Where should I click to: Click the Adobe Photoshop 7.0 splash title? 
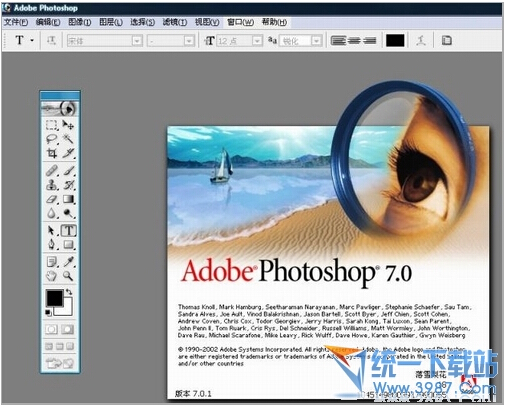pyautogui.click(x=297, y=272)
